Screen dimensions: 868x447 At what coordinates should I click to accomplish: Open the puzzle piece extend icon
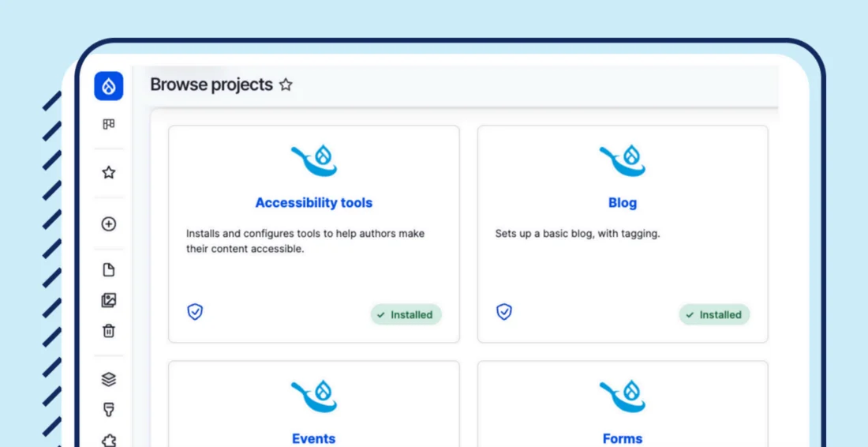point(109,439)
